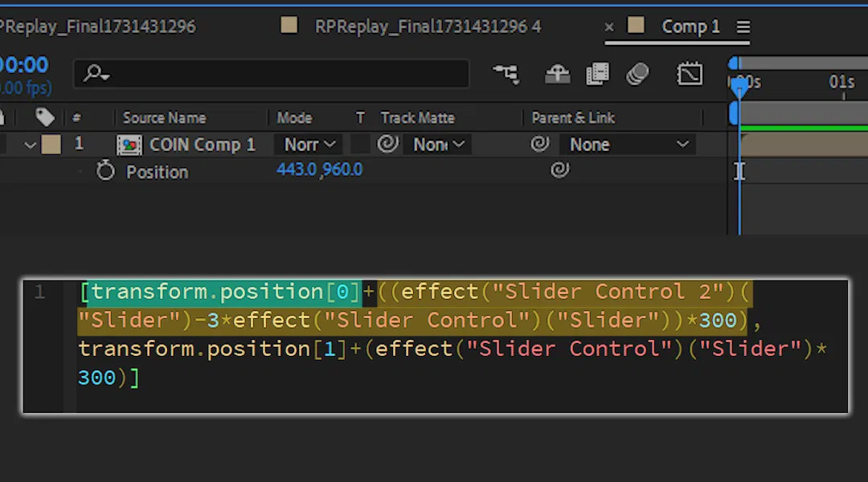Image resolution: width=868 pixels, height=482 pixels.
Task: Click line number 1 in expression gutter
Action: click(39, 292)
